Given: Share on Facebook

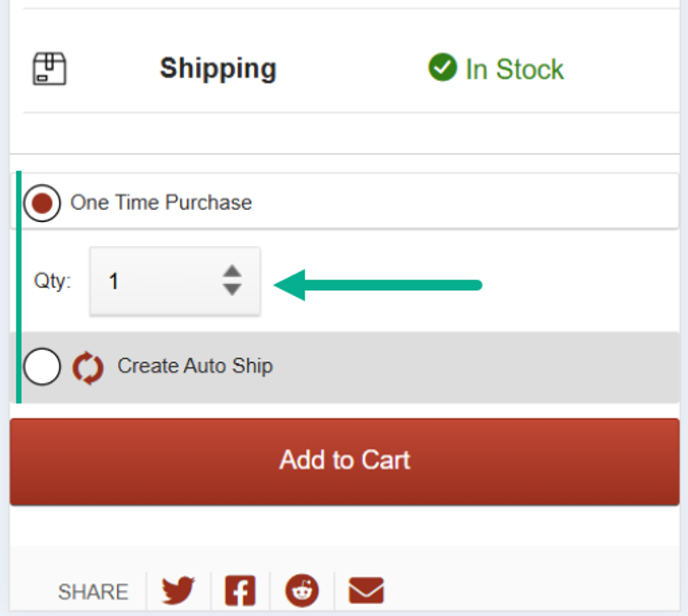Looking at the screenshot, I should (x=240, y=590).
